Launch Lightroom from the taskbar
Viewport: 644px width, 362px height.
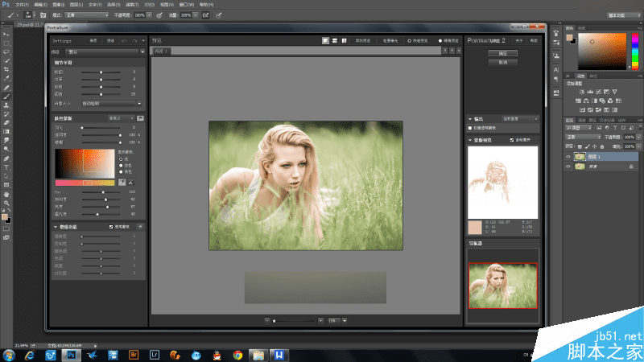click(x=155, y=354)
